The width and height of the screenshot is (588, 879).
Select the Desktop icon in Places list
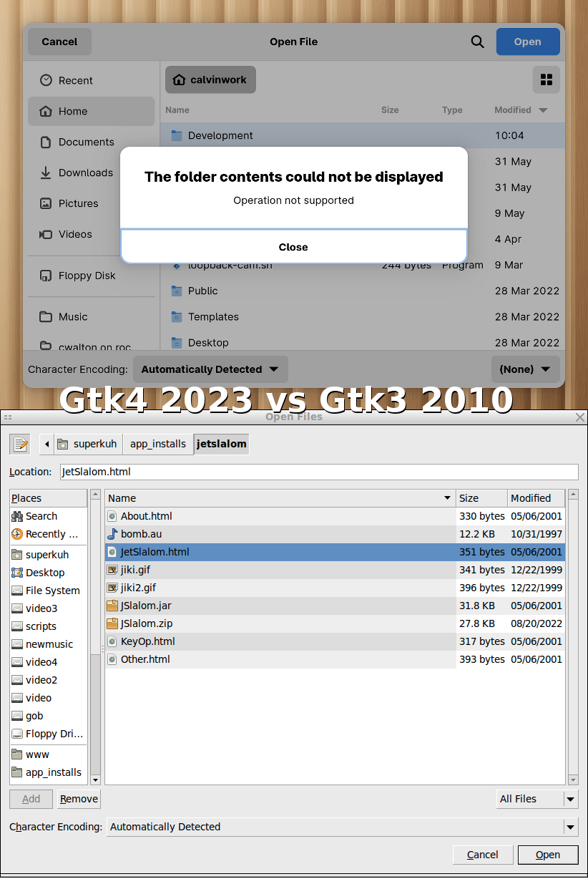click(17, 573)
